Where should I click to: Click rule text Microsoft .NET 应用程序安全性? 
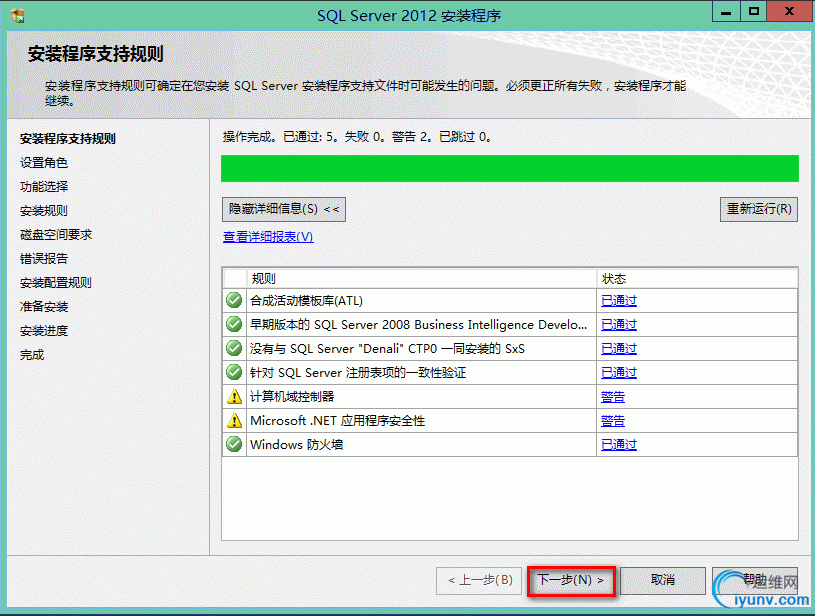tap(337, 421)
